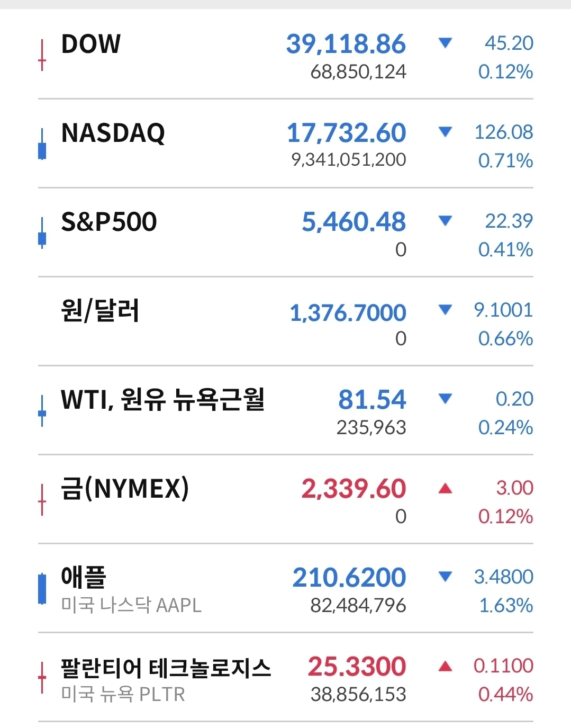
Task: Tap the S&P500 candlestick icon
Action: click(42, 233)
